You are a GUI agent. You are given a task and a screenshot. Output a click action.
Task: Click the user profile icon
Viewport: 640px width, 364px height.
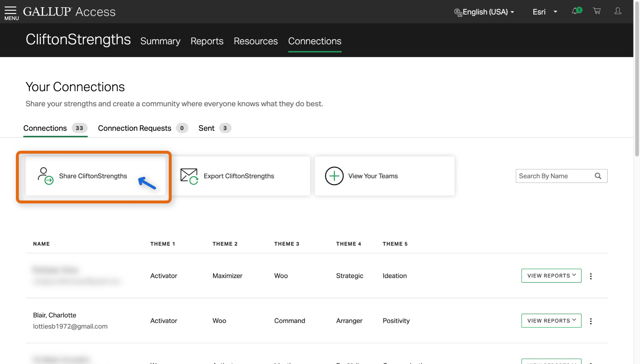[x=618, y=11]
